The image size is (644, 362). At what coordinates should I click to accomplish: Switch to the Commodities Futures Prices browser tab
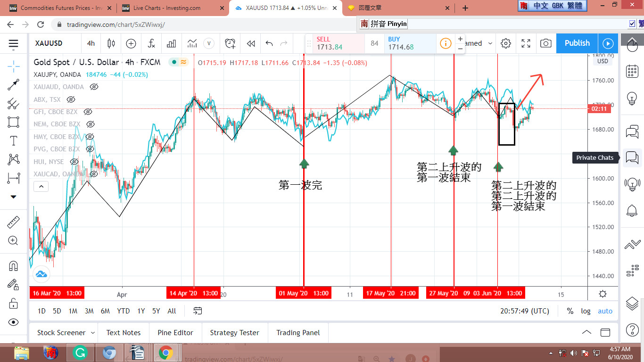click(x=59, y=8)
